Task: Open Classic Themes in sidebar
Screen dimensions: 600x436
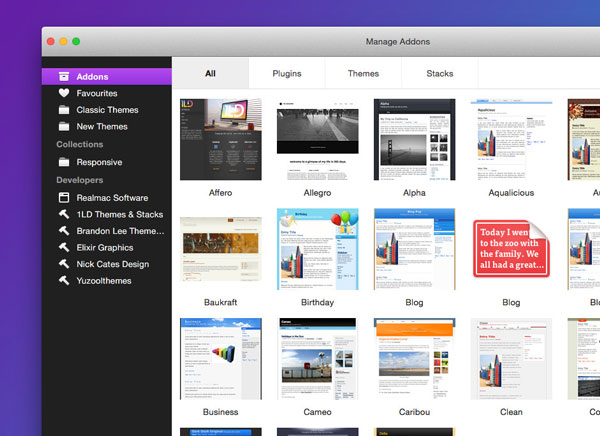Action: coord(107,110)
